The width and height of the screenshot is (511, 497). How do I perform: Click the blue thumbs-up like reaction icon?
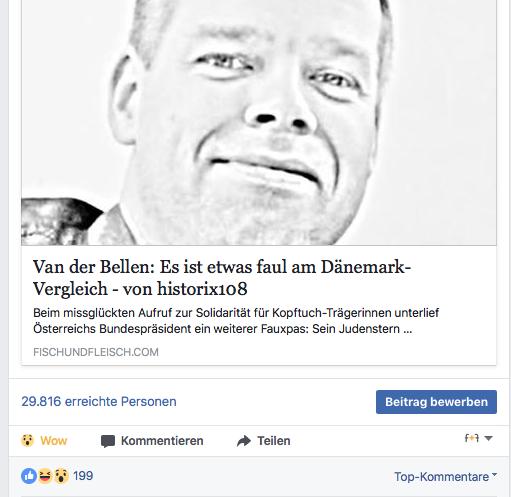point(29,476)
